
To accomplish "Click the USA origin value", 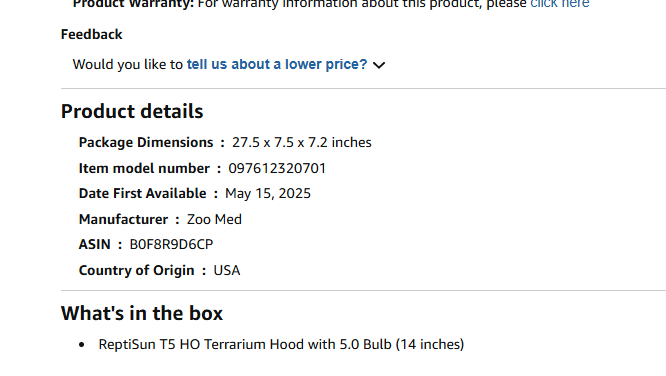I will point(227,270).
